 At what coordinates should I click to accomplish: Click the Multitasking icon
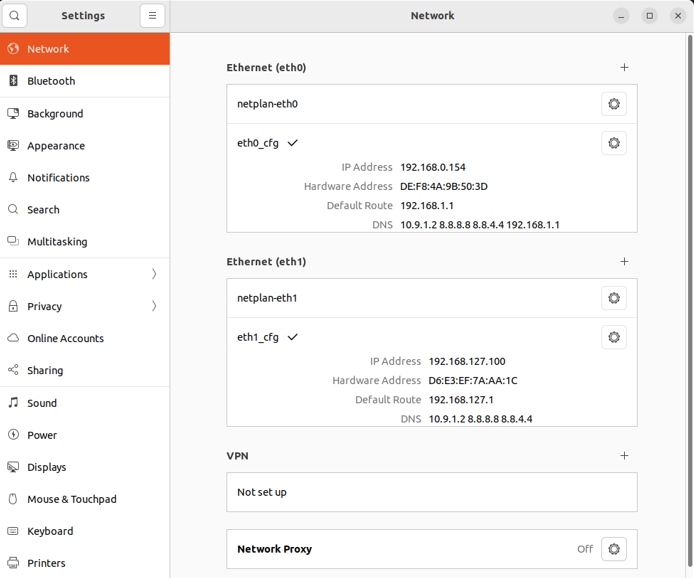coord(13,241)
